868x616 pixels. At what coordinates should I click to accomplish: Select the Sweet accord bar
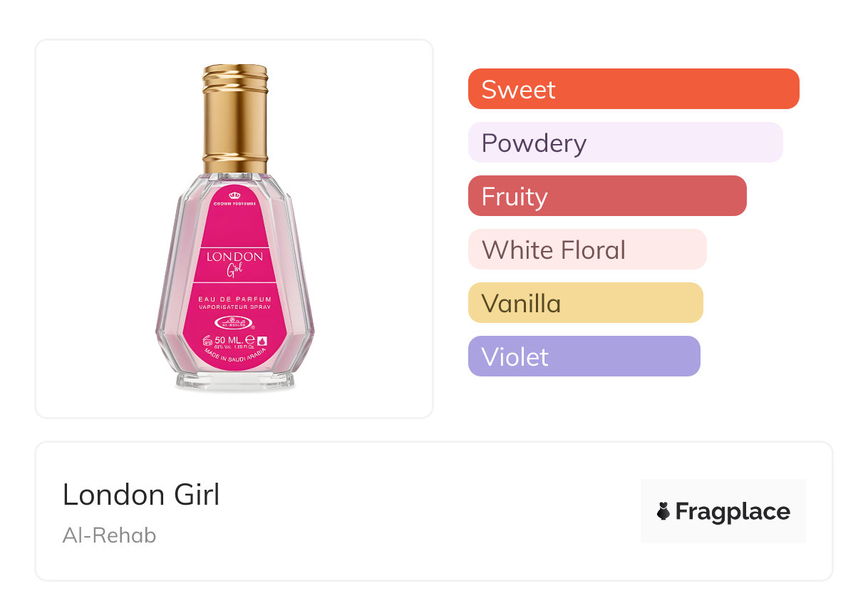(x=633, y=89)
